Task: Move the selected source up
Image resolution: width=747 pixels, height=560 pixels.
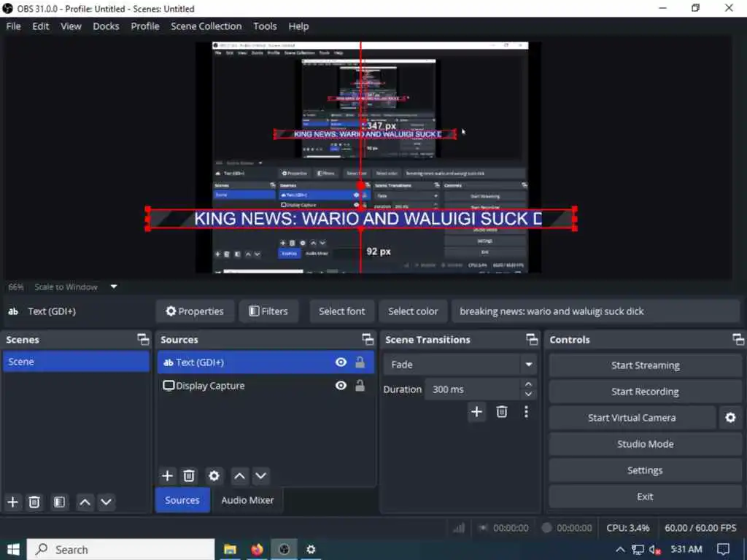Action: 239,475
